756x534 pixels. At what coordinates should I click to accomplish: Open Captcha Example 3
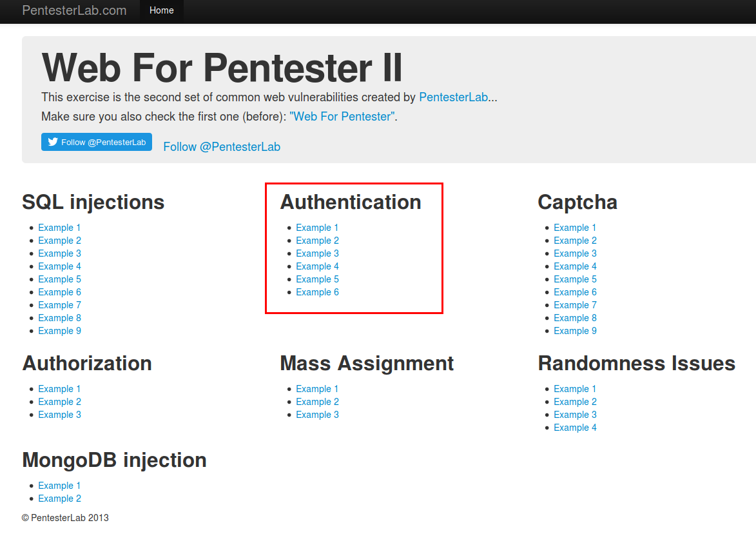point(575,253)
